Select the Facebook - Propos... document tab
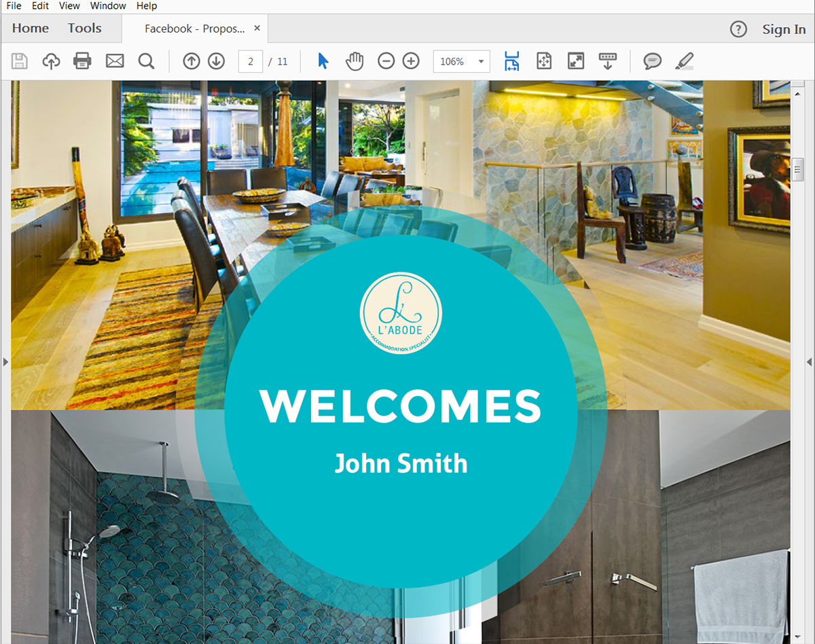 [x=195, y=29]
